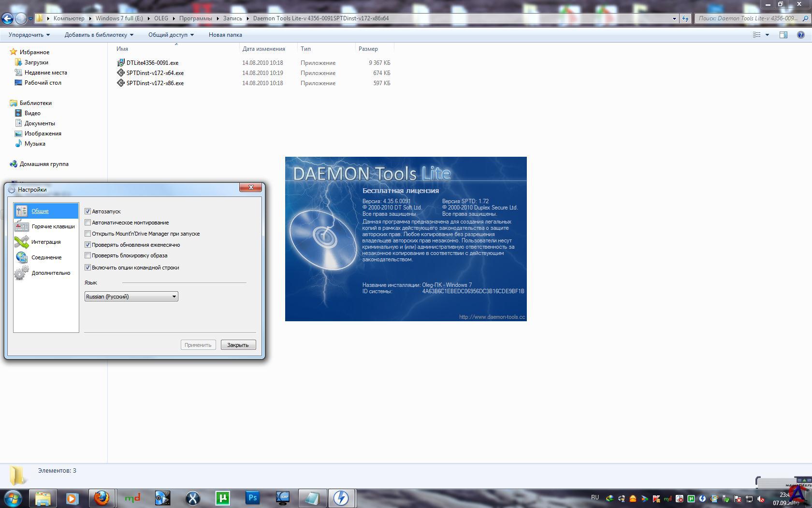The image size is (812, 508).
Task: Select the DTLite4356-0091.exe file
Action: [152, 63]
